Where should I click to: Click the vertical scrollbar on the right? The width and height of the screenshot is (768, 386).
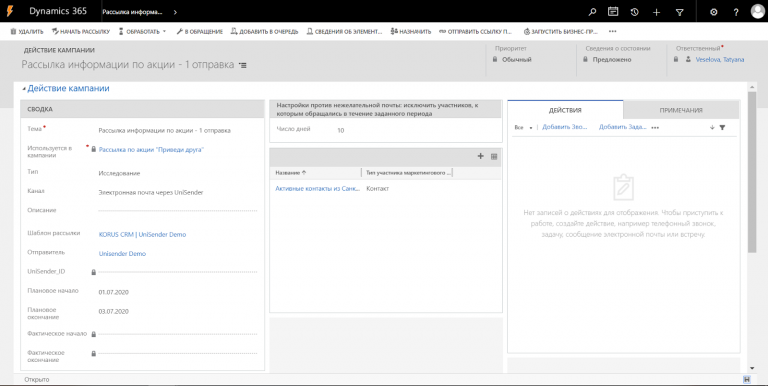(x=752, y=171)
